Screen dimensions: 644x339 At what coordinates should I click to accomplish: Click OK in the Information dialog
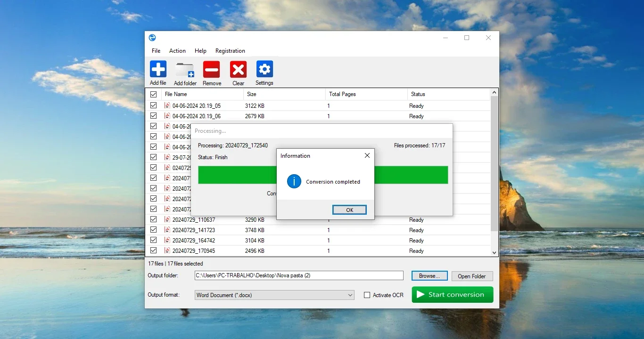pyautogui.click(x=349, y=210)
